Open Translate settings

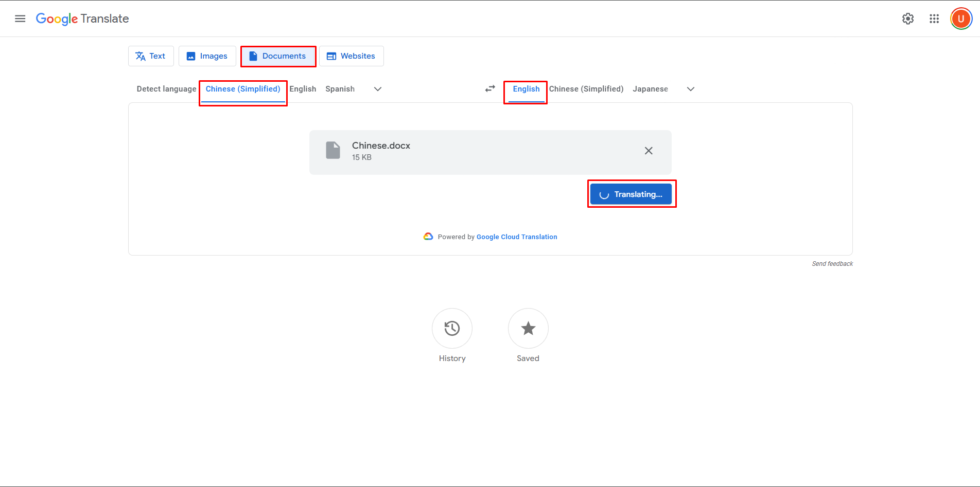(x=908, y=19)
